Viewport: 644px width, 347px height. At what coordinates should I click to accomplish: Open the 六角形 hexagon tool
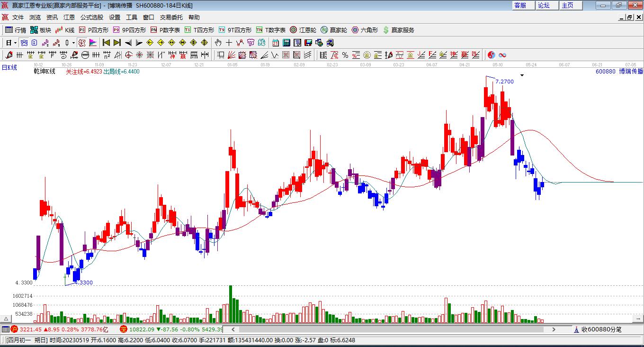coord(365,30)
